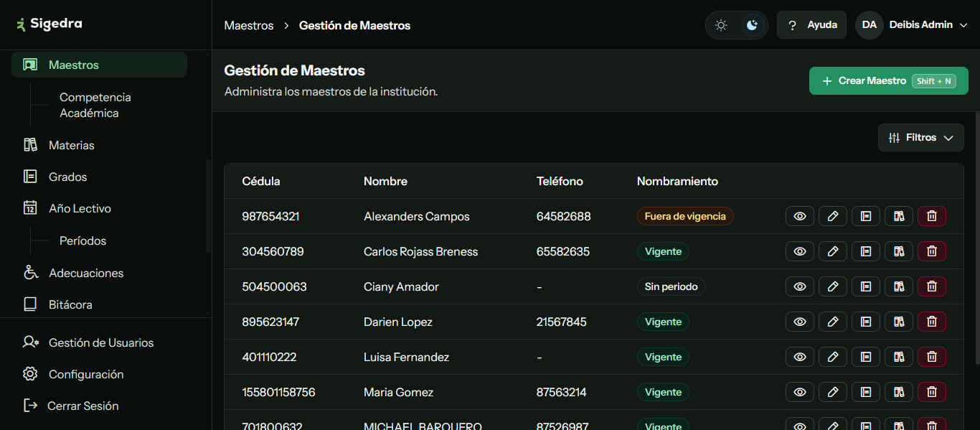Open grades notebook icon for Alexanders Campos

click(866, 216)
